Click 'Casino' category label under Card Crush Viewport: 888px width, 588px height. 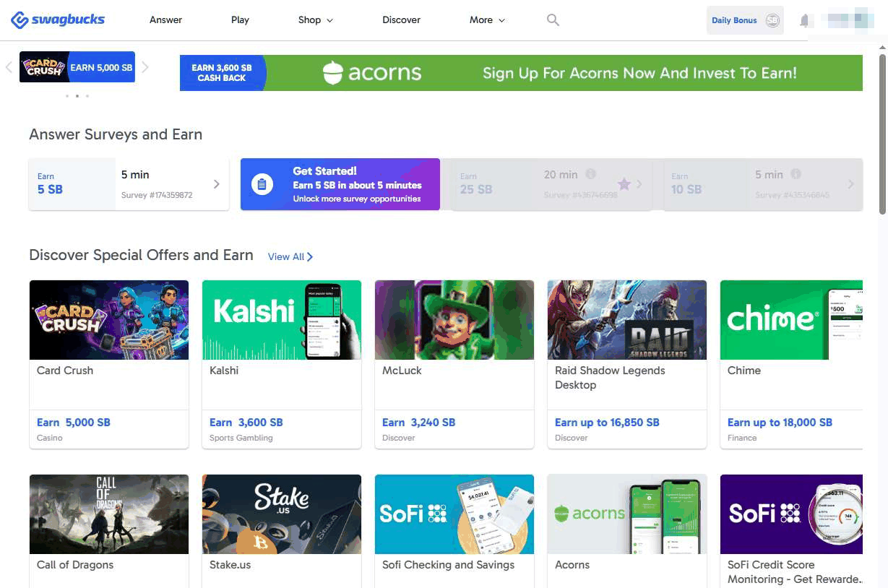[50, 438]
